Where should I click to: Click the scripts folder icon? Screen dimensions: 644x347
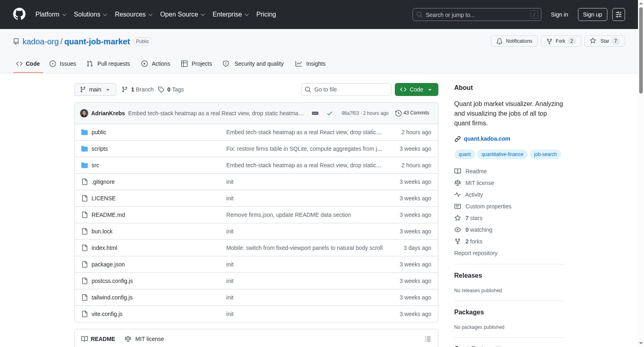point(85,149)
